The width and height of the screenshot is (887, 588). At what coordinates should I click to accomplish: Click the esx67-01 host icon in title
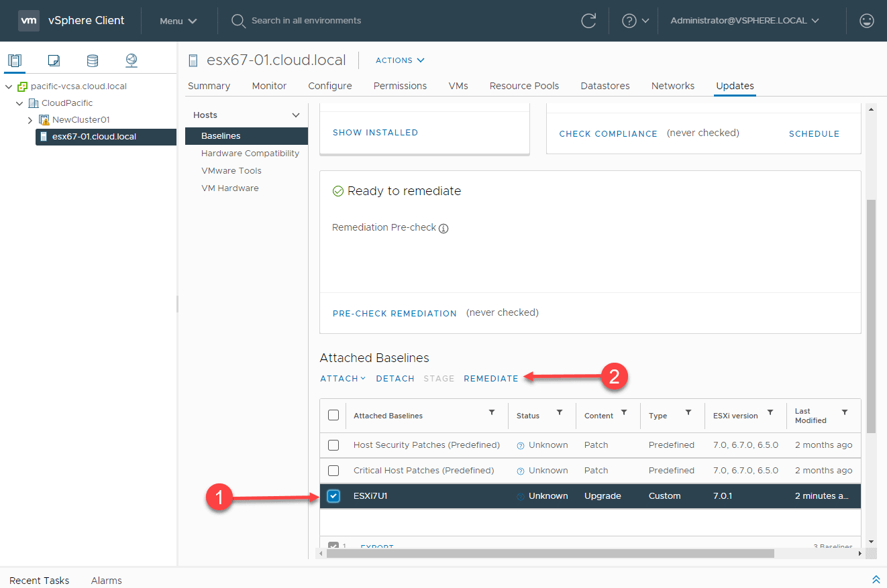coord(193,60)
